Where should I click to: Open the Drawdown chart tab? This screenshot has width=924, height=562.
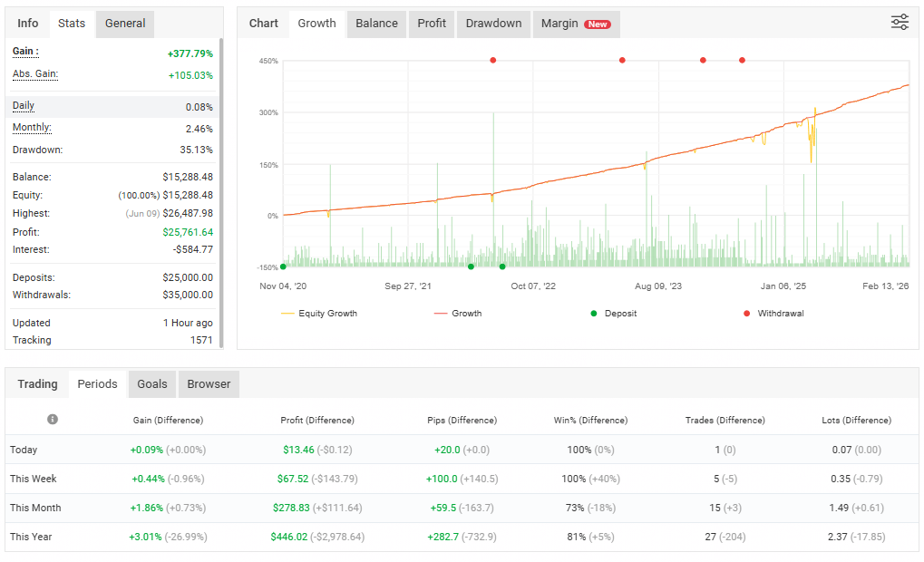click(493, 24)
